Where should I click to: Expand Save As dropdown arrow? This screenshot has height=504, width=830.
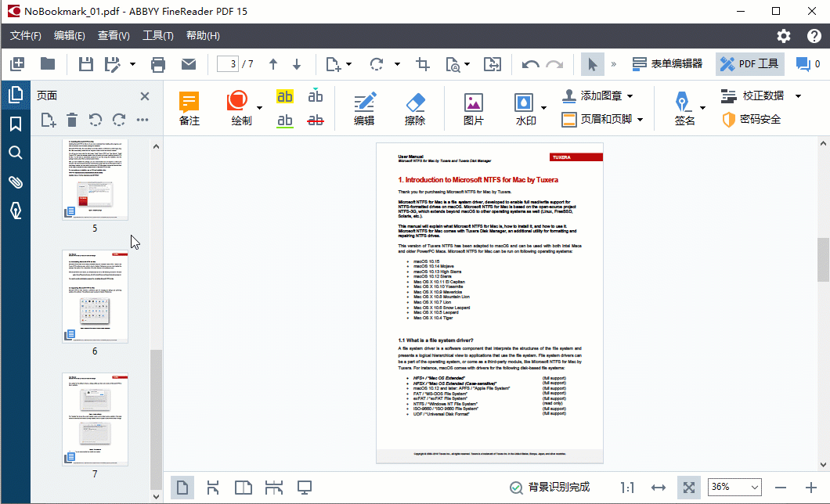click(x=132, y=64)
